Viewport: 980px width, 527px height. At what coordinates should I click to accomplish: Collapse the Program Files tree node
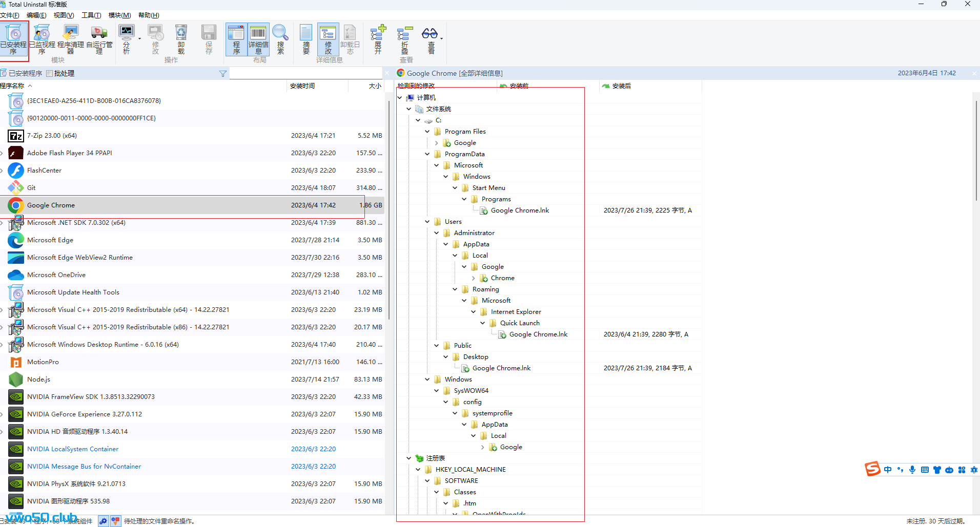[427, 132]
